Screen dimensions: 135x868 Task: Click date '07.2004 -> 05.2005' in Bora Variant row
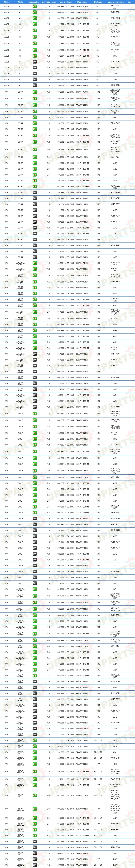click(x=65, y=407)
